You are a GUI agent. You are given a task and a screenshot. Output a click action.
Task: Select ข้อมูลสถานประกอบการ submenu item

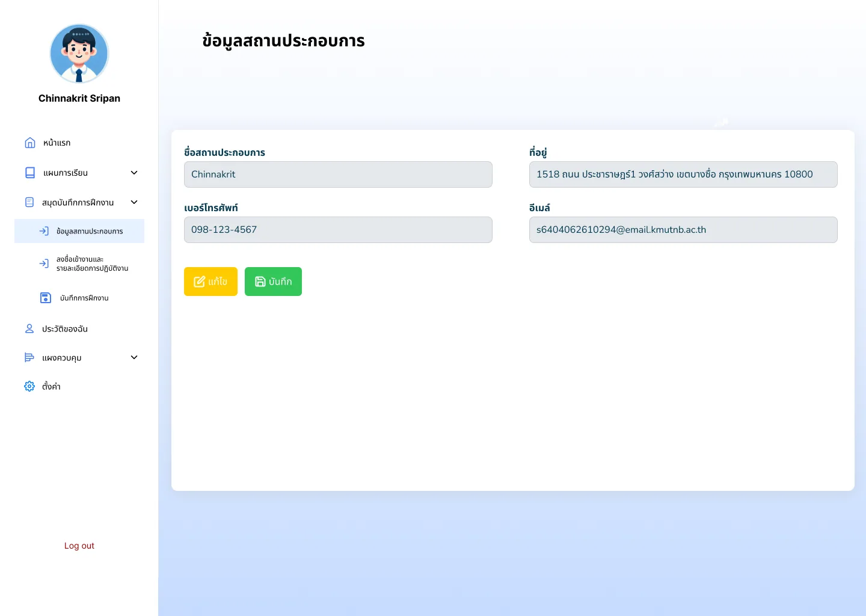(79, 231)
